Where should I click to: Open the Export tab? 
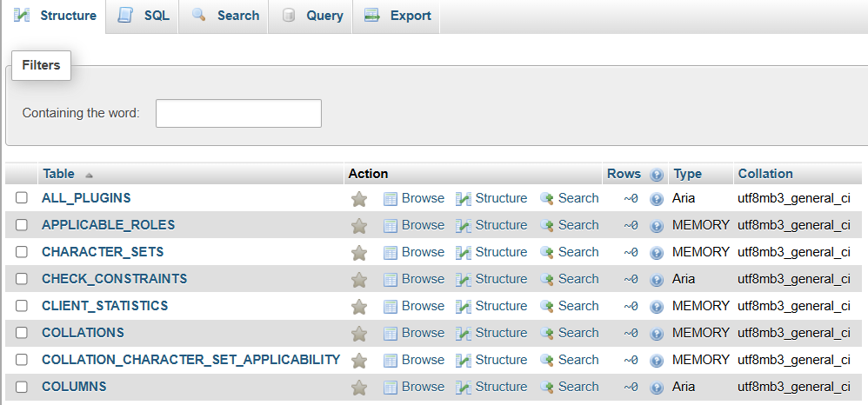[x=397, y=16]
